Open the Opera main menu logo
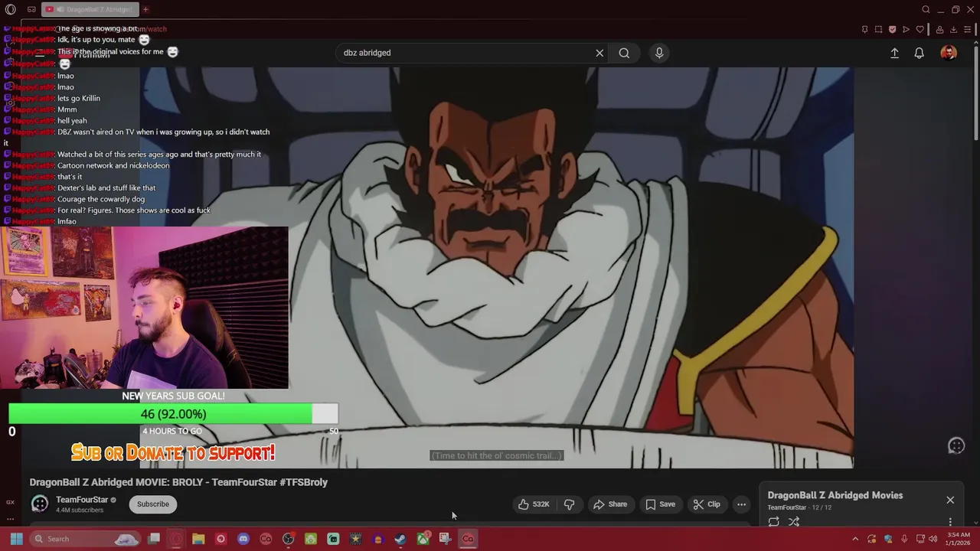This screenshot has width=980, height=551. tap(11, 9)
